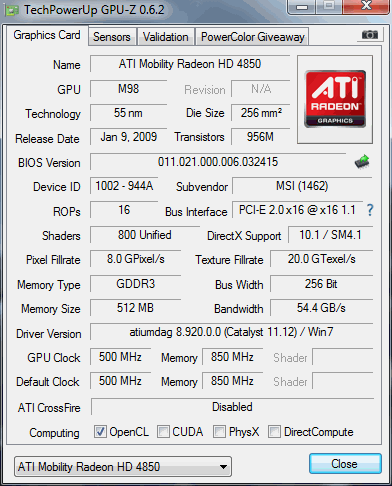Click the ROPs field showing 16
This screenshot has height=486, width=392.
coord(124,210)
